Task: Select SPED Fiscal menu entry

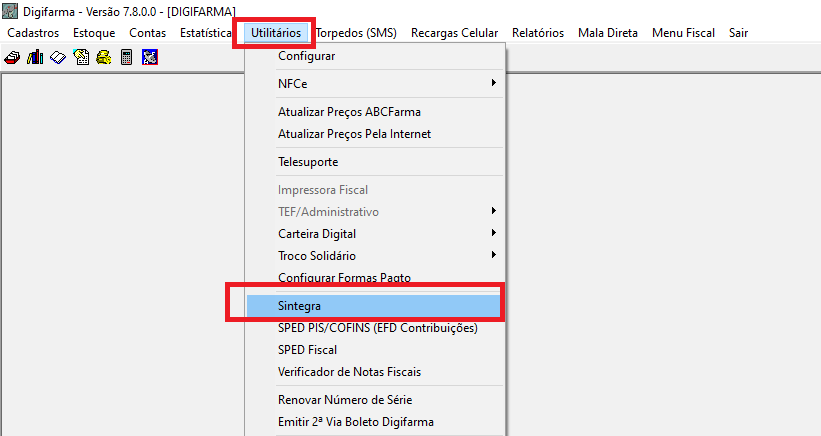Action: click(307, 350)
